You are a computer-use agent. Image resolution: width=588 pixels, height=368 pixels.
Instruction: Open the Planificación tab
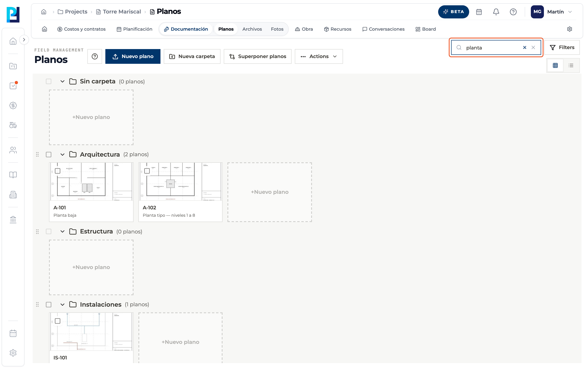pyautogui.click(x=134, y=29)
